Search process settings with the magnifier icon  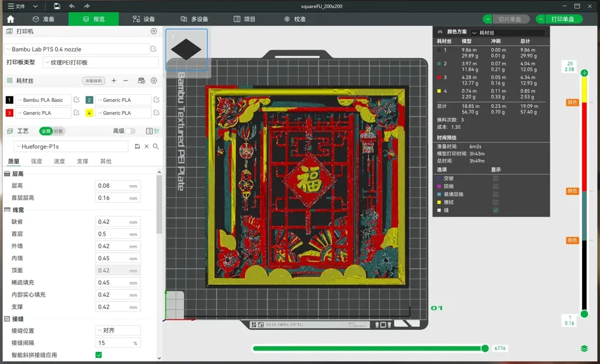[x=156, y=146]
